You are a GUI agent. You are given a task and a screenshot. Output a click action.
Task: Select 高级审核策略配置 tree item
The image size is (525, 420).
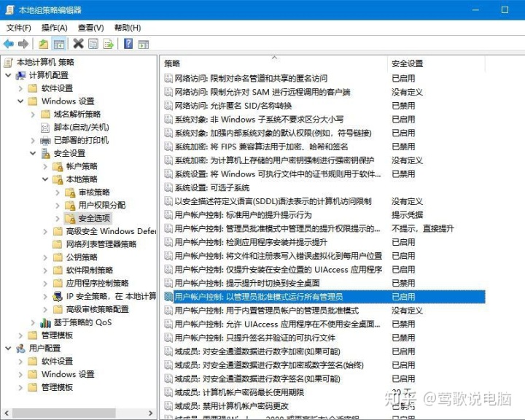coord(97,309)
